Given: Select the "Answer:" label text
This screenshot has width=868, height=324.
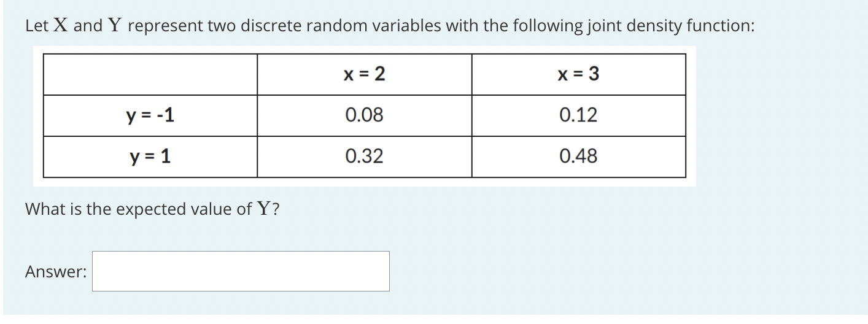Looking at the screenshot, I should pos(56,272).
